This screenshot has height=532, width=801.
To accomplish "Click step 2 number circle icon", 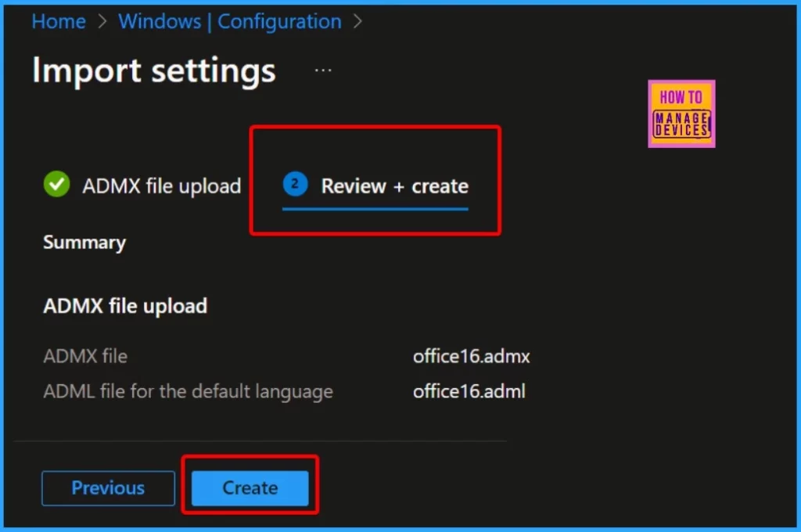I will coord(295,184).
